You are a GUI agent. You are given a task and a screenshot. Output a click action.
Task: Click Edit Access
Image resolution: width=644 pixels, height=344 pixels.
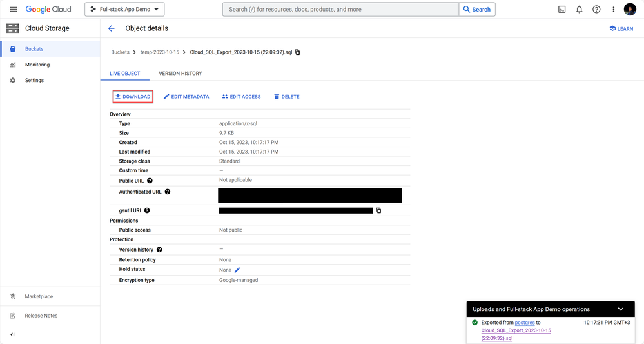(241, 97)
